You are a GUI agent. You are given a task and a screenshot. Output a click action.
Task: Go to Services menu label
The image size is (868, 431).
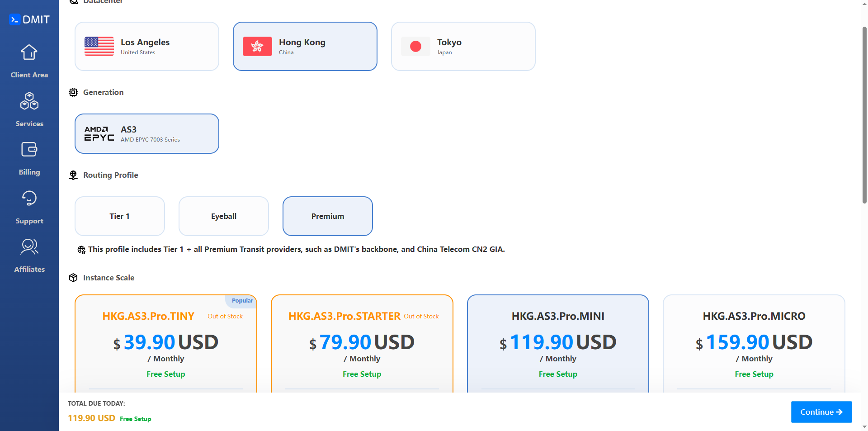pos(29,124)
